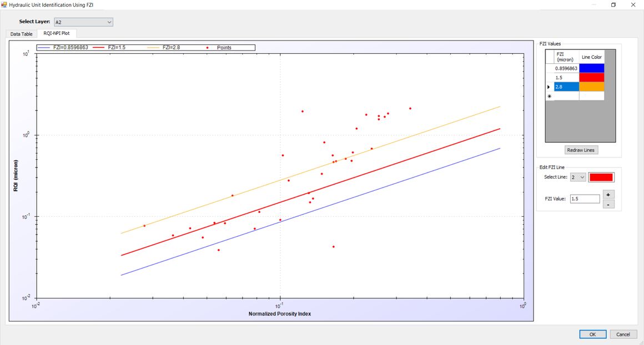Screen dimensions: 644x345
Task: Click the blue Line Color cell
Action: coord(591,68)
